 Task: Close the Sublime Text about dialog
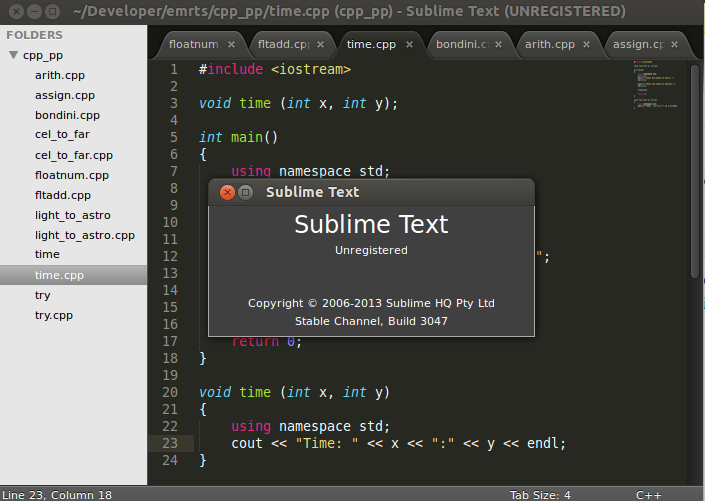tap(228, 193)
